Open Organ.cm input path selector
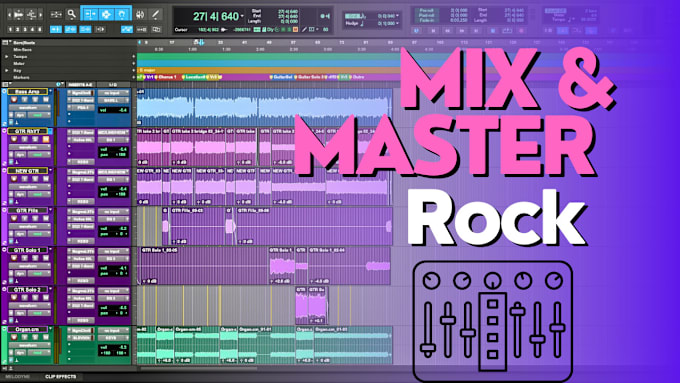680x383 pixels. point(113,331)
